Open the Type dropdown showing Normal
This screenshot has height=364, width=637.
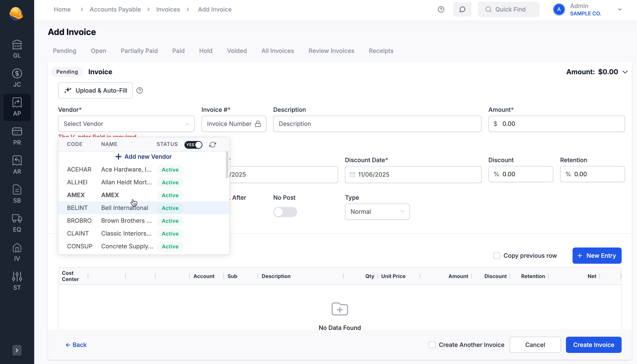click(377, 211)
